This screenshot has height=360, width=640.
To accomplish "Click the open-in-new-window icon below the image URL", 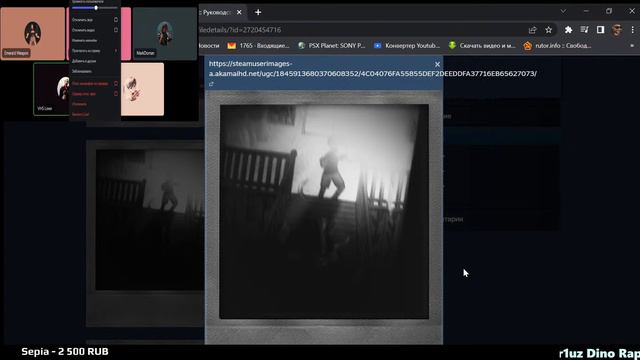I will tap(211, 84).
